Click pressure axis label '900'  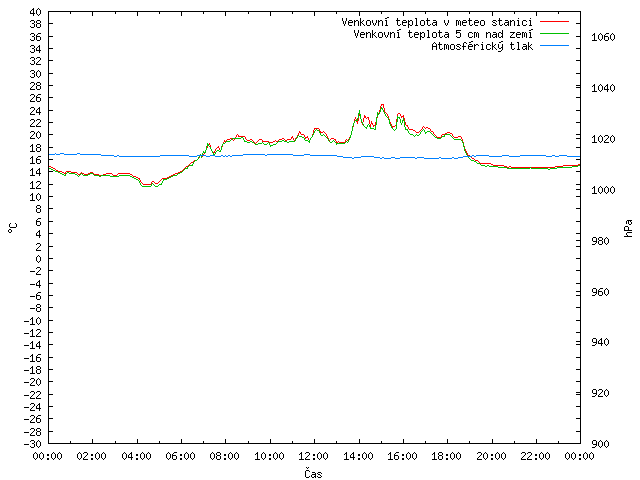[600, 444]
